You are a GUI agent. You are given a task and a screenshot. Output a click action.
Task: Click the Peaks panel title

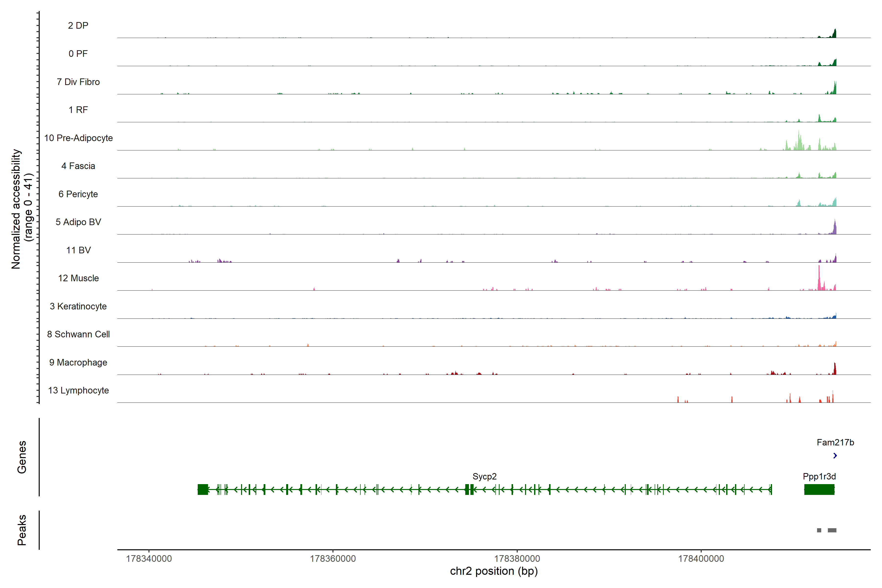point(22,530)
